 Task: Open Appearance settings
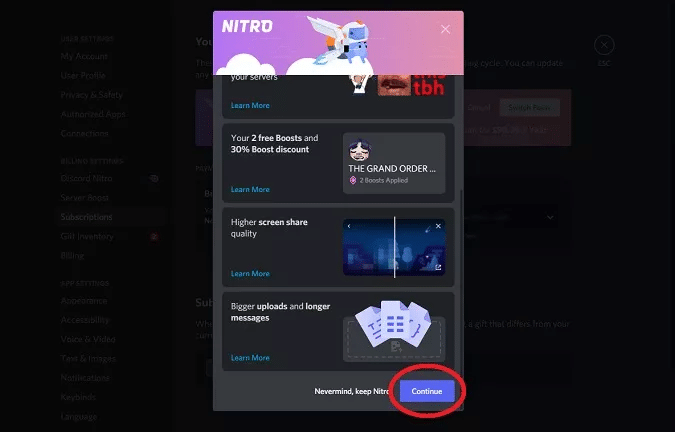tap(84, 301)
